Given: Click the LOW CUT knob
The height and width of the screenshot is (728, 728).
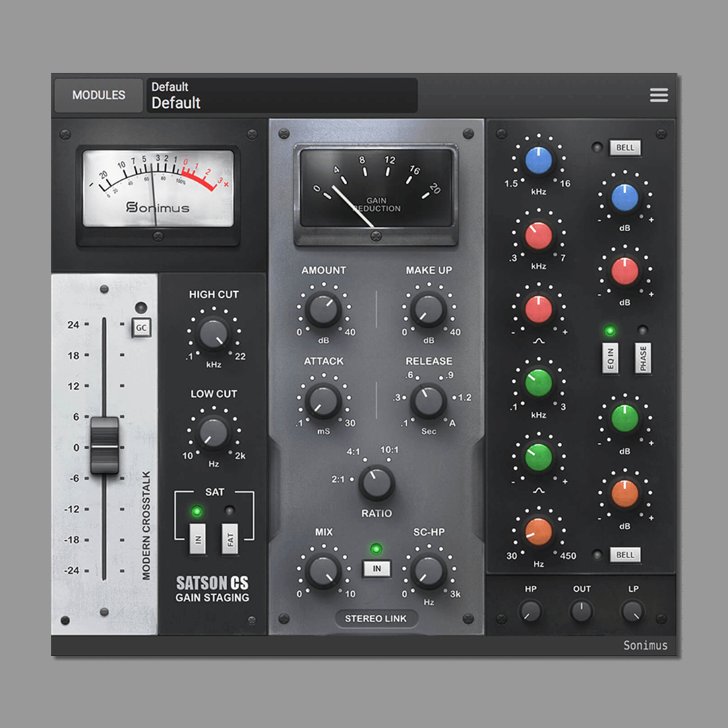Looking at the screenshot, I should point(214,432).
